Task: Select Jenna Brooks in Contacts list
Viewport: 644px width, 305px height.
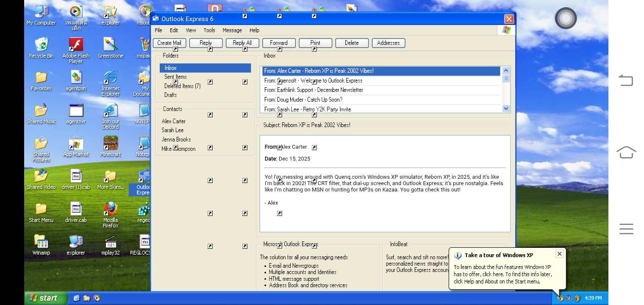Action: coord(176,139)
